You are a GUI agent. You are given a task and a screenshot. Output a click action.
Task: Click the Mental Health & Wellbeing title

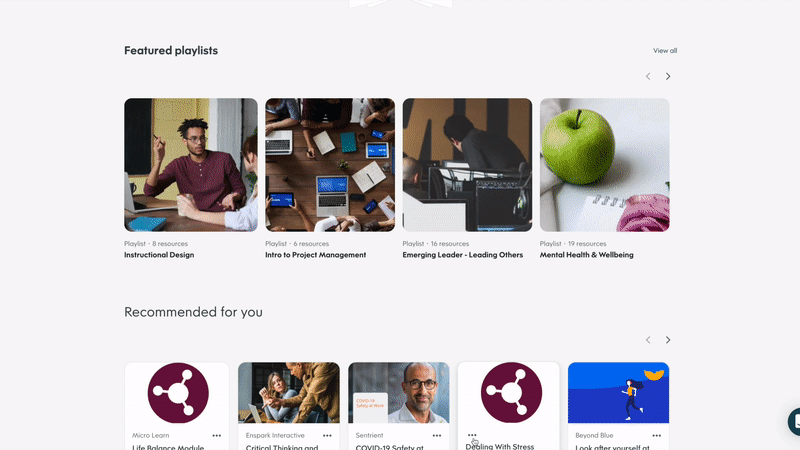[586, 255]
